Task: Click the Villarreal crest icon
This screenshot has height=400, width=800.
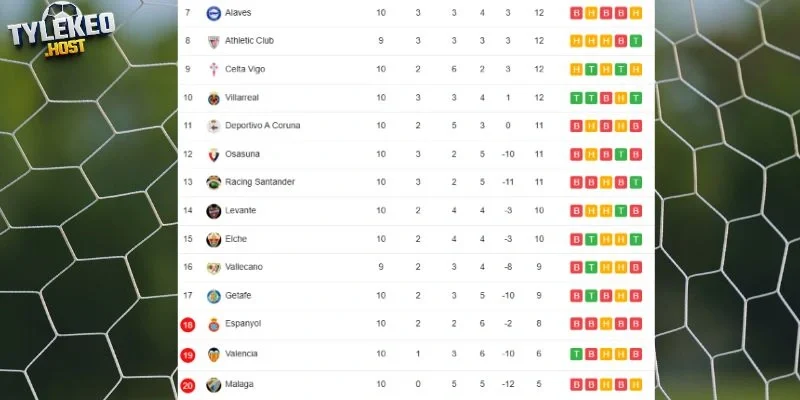Action: [213, 98]
